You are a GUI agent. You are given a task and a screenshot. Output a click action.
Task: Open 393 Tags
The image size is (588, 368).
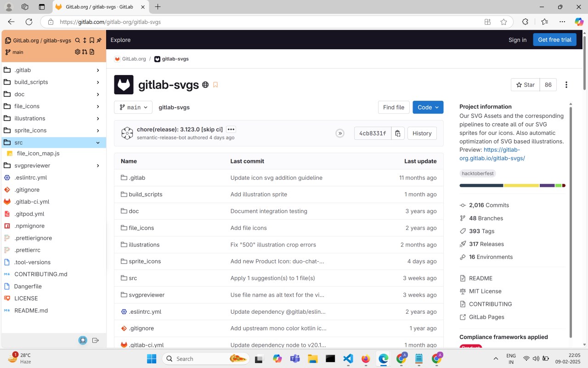point(481,231)
